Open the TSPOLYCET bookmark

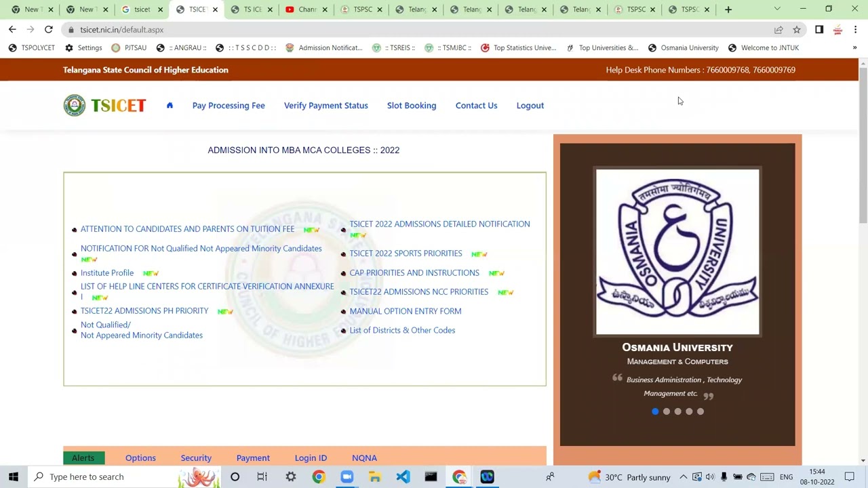coord(32,47)
